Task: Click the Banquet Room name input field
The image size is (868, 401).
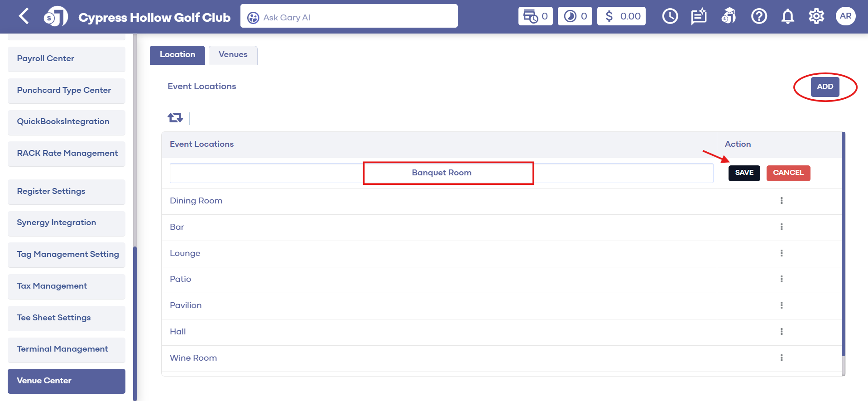Action: point(441,173)
